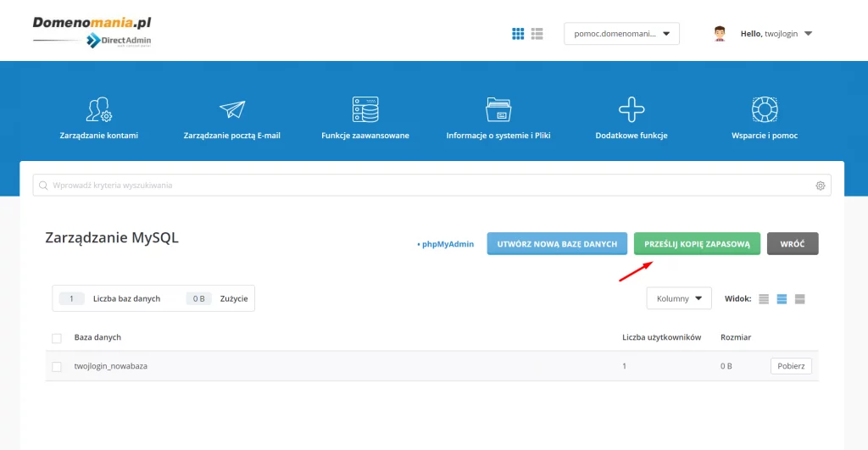Open the Hello, twojlogin account menu

pyautogui.click(x=776, y=34)
